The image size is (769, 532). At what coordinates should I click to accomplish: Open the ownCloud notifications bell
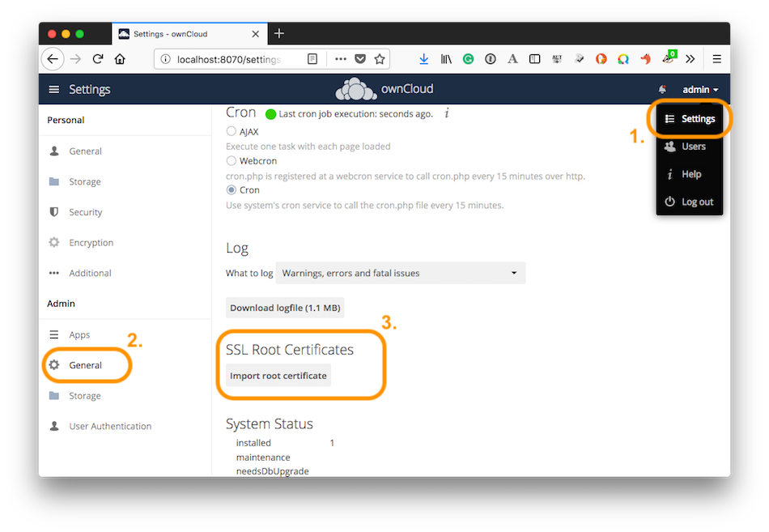[662, 89]
